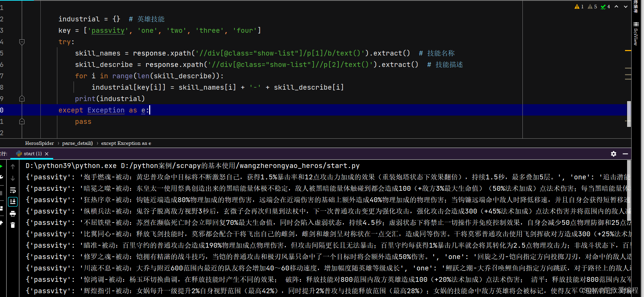The width and height of the screenshot is (644, 297).
Task: Click the parse_detail() breadcrumb
Action: coord(77,143)
